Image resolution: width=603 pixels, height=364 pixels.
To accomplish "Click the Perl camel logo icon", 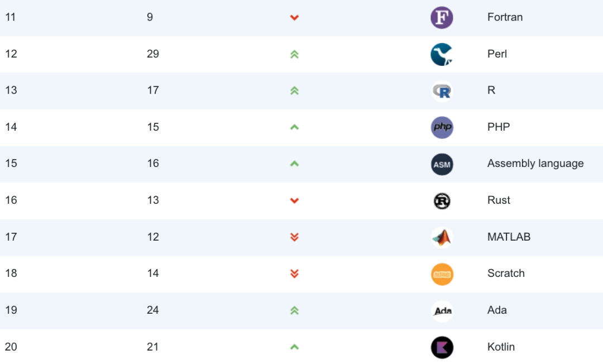I will pos(442,55).
